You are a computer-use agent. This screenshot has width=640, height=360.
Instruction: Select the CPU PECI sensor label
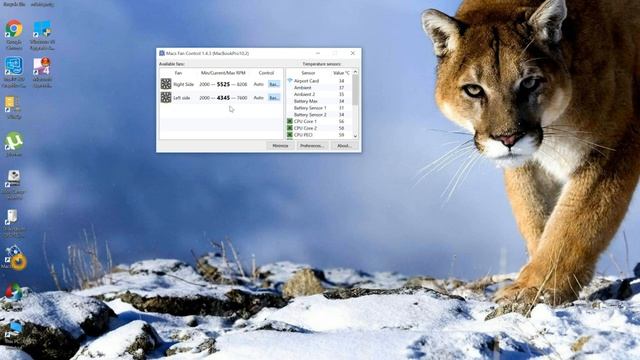click(x=303, y=135)
